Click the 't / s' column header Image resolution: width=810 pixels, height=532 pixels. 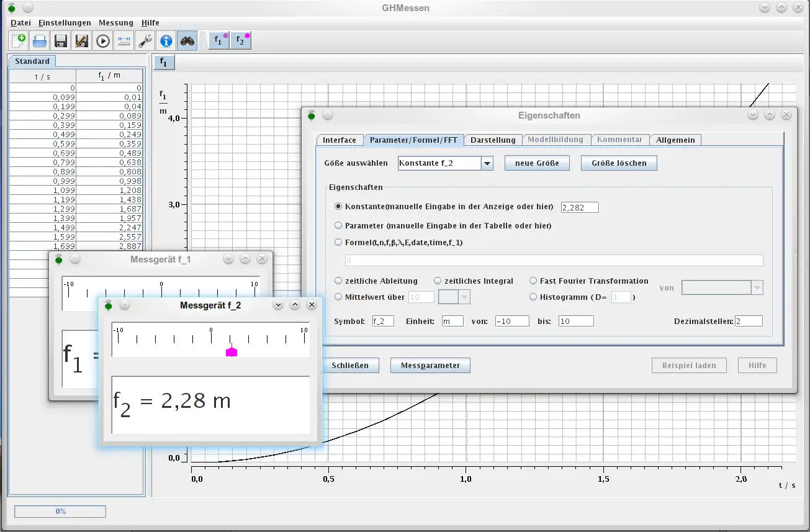43,76
